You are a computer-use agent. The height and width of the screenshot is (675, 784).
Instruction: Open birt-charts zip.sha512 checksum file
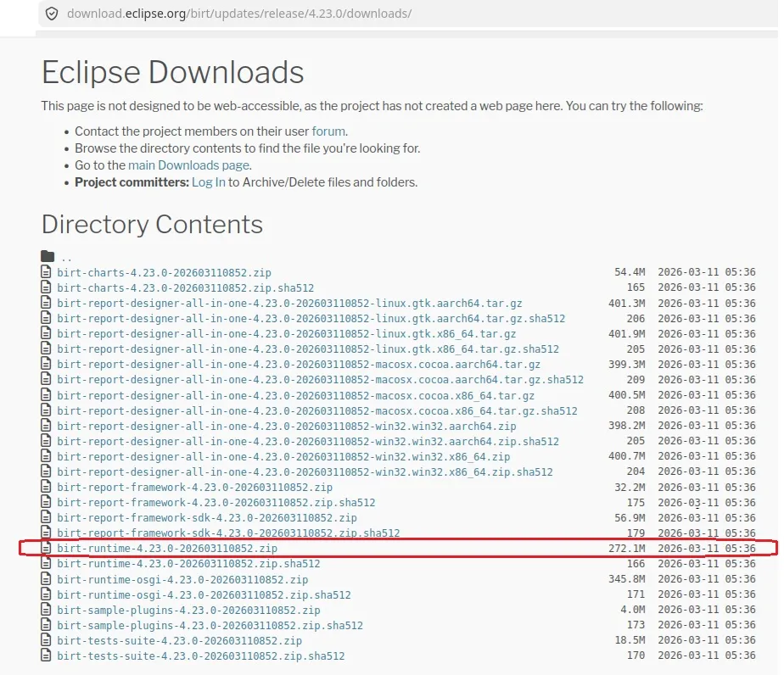185,287
